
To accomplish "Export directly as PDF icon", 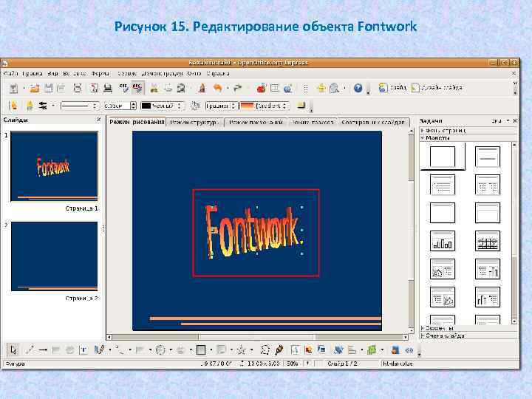I will (x=94, y=88).
